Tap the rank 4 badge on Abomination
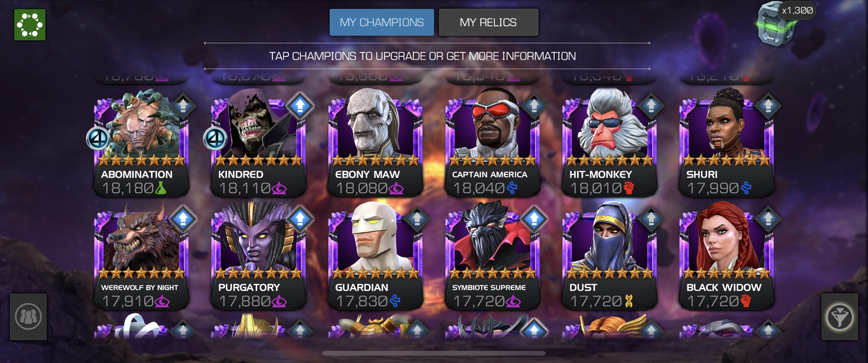 coord(98,138)
